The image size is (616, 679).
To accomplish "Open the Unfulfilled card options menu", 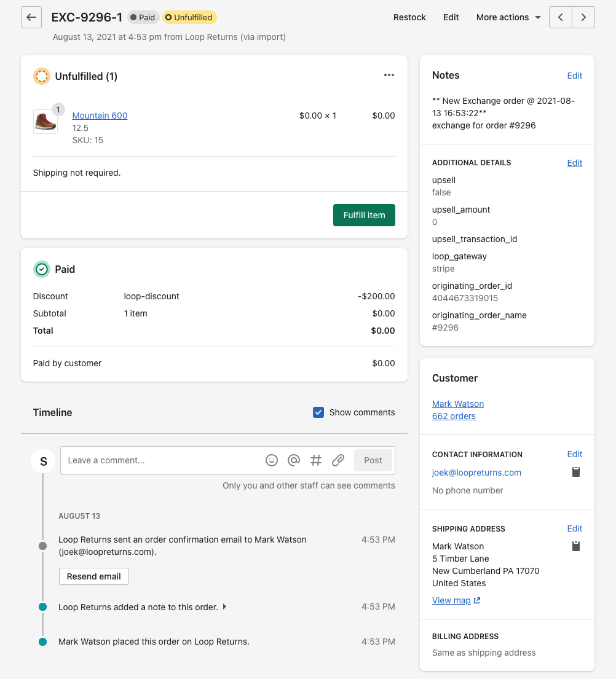I will pos(389,75).
